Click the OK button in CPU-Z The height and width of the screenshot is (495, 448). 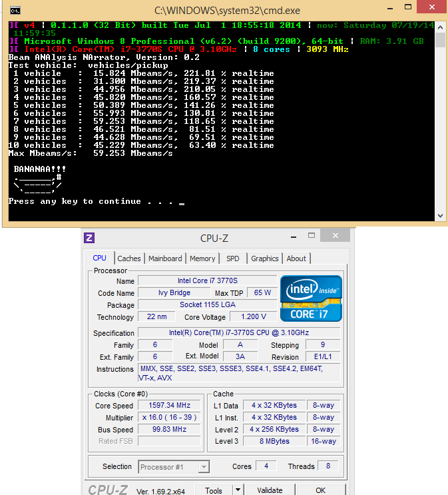click(321, 490)
